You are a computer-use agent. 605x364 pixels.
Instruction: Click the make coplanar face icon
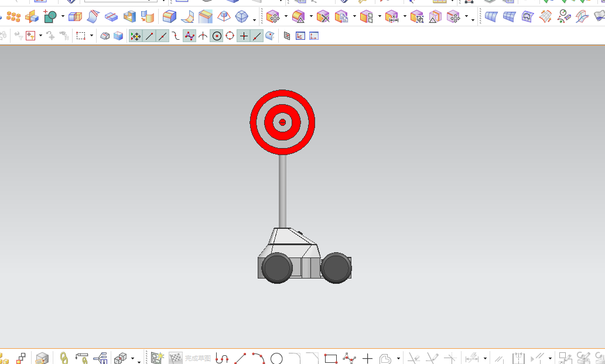[367, 16]
